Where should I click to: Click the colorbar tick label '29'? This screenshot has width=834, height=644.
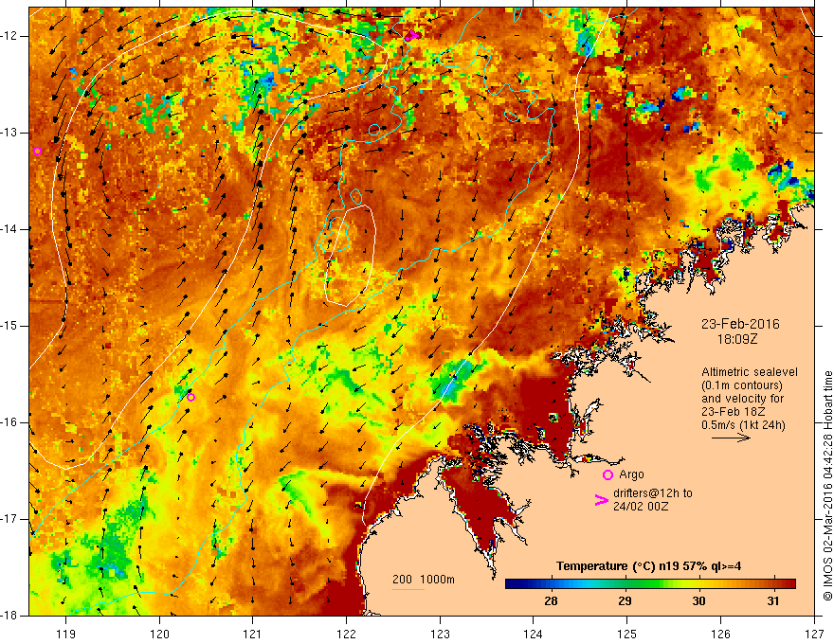625,601
